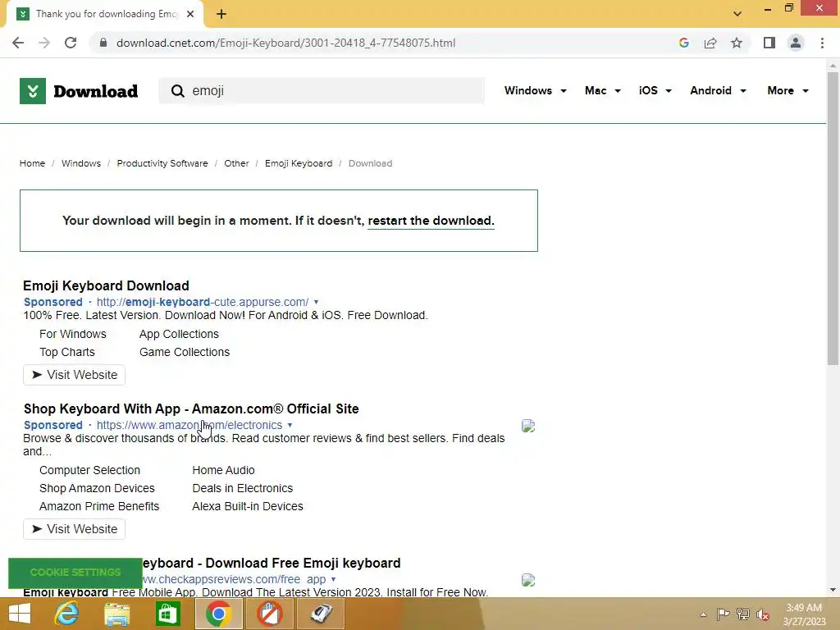Screen dimensions: 840x630
Task: Open File Explorer from the taskbar
Action: (116, 614)
